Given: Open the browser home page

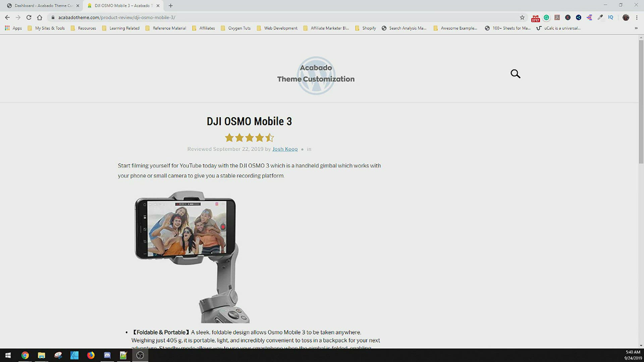Looking at the screenshot, I should coord(40,17).
